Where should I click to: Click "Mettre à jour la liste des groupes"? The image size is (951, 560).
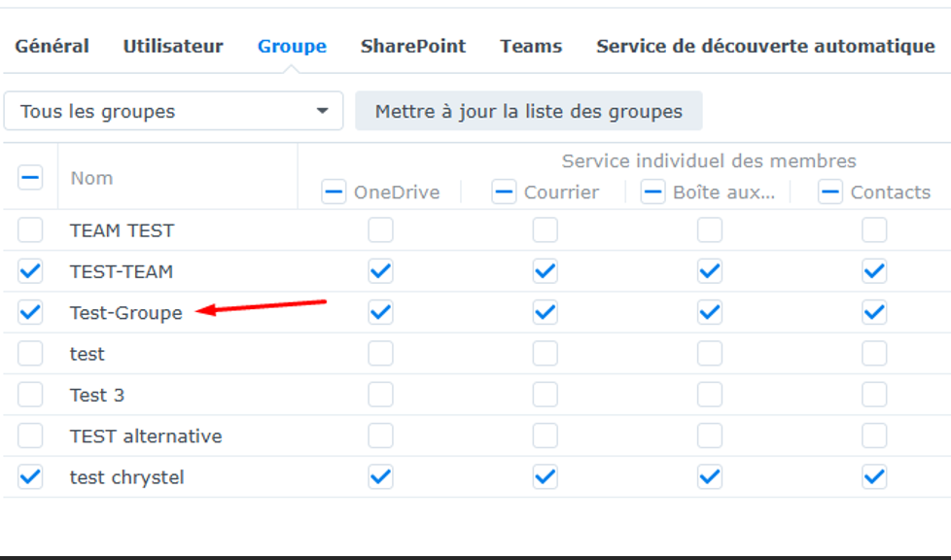coord(528,111)
